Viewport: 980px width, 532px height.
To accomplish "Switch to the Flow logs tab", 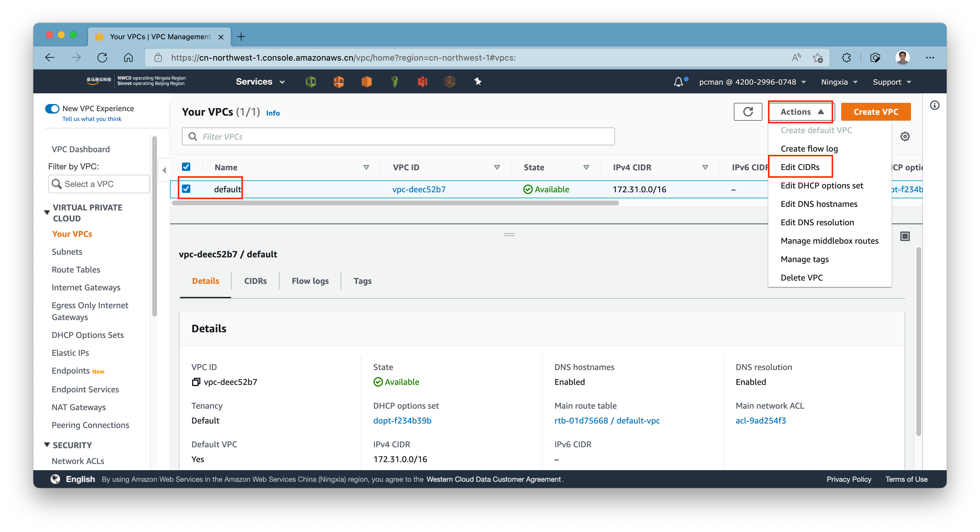I will click(310, 281).
